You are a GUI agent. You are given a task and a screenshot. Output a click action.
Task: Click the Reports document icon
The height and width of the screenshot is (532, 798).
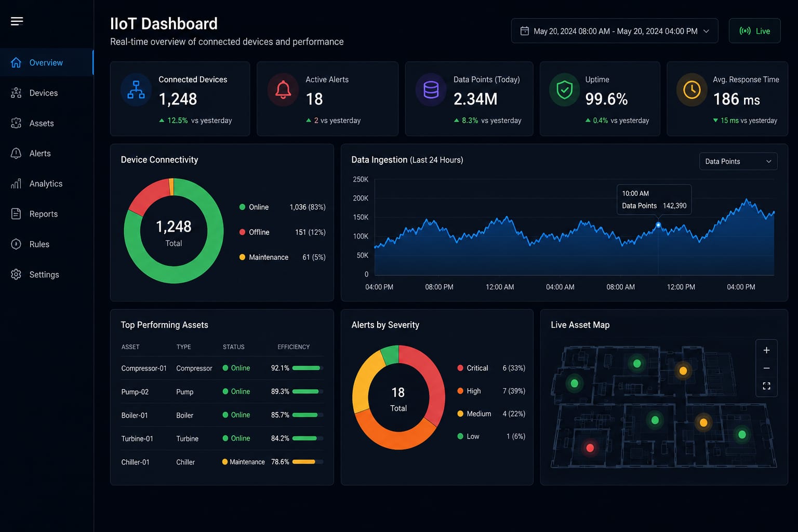coord(16,214)
